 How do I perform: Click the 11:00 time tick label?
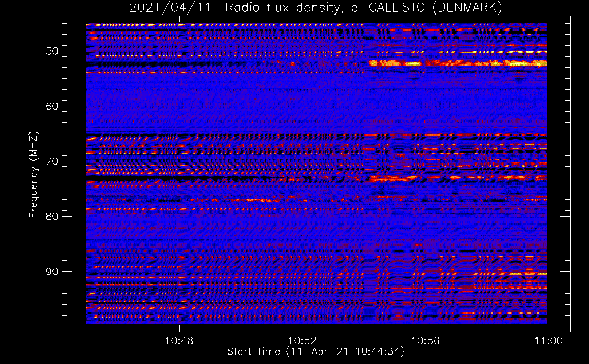pyautogui.click(x=549, y=341)
